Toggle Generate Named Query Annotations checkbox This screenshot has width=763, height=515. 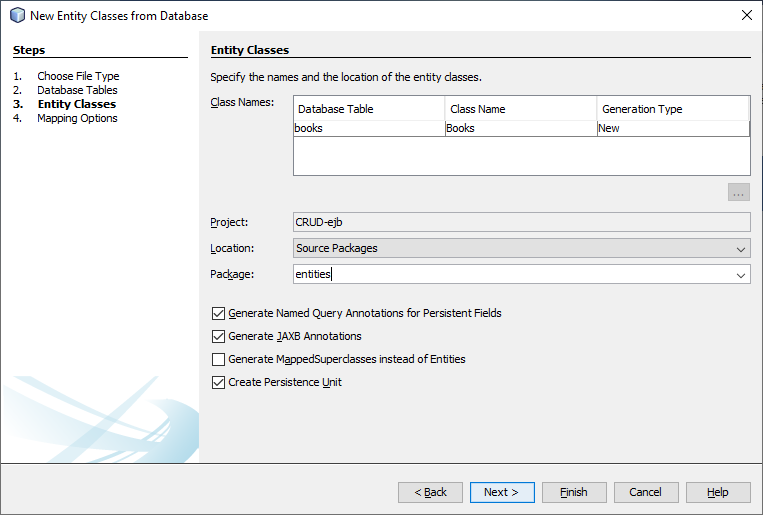(x=219, y=313)
